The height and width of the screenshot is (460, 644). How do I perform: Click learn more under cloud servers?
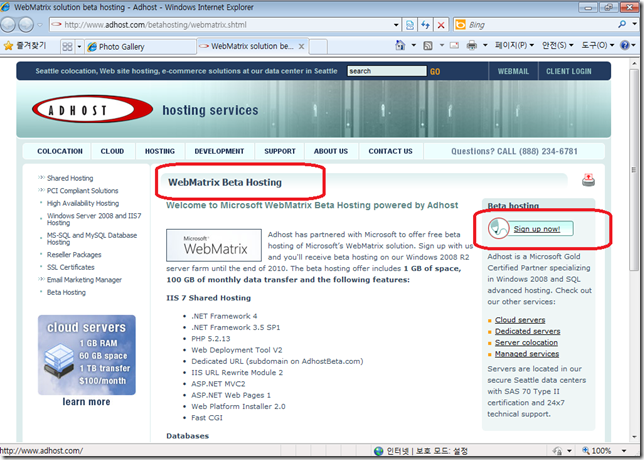[86, 402]
